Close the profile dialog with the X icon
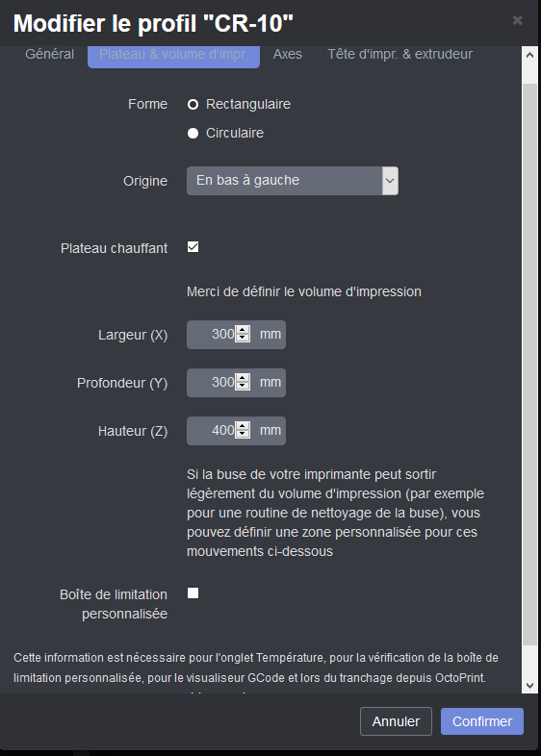Viewport: 541px width, 756px height. click(x=517, y=20)
